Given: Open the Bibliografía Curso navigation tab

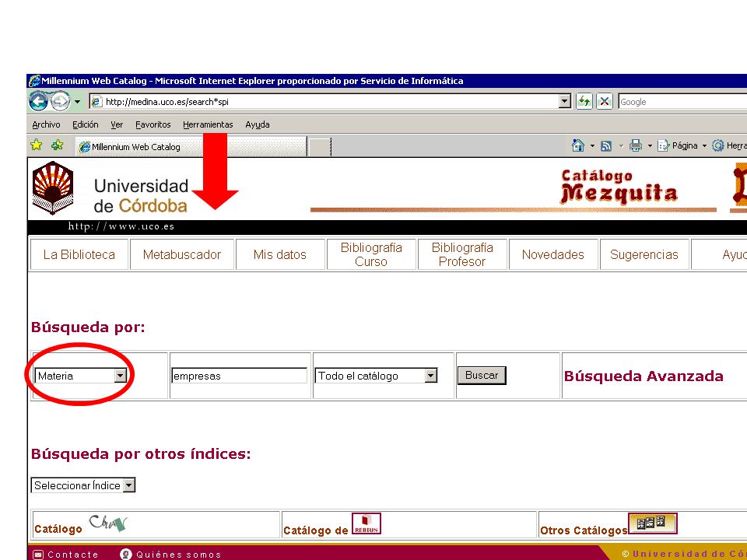Looking at the screenshot, I should pyautogui.click(x=371, y=255).
